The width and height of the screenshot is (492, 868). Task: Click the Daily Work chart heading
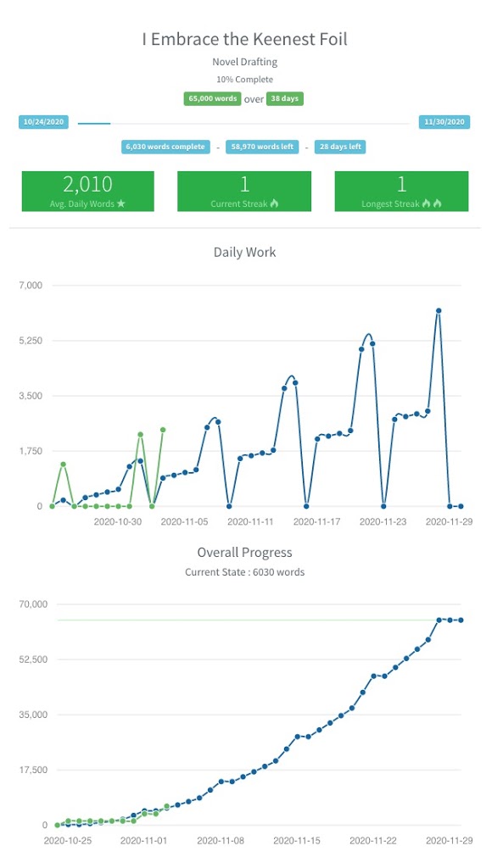point(244,253)
